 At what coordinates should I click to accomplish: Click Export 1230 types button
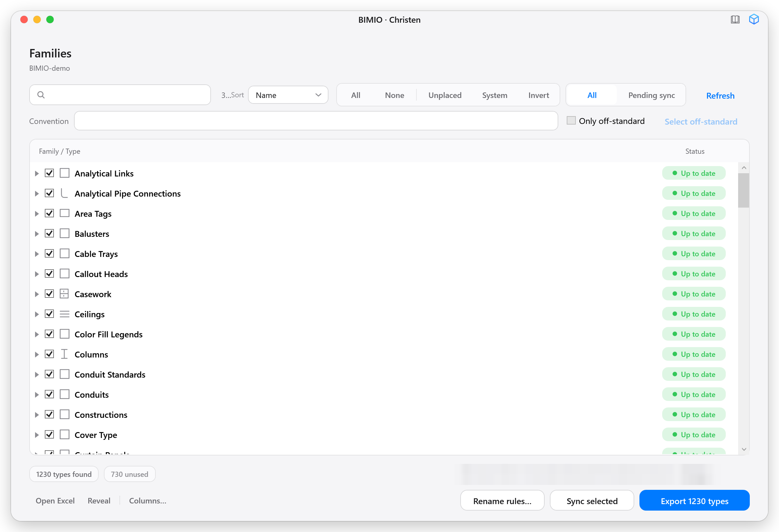[694, 501]
